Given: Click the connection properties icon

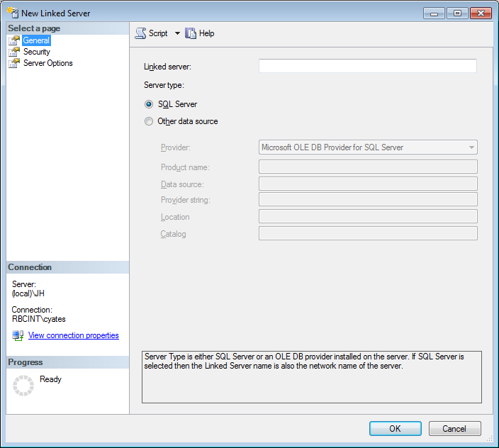Looking at the screenshot, I should point(18,335).
